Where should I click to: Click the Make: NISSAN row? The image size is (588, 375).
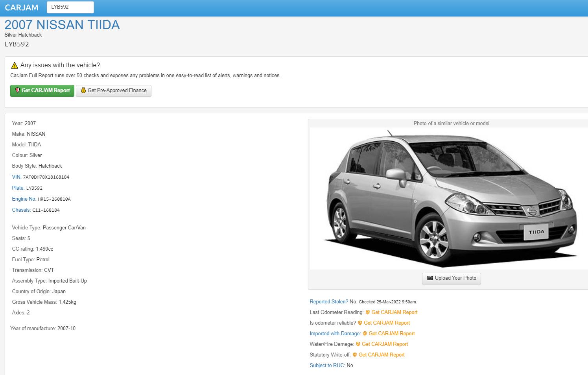[29, 134]
